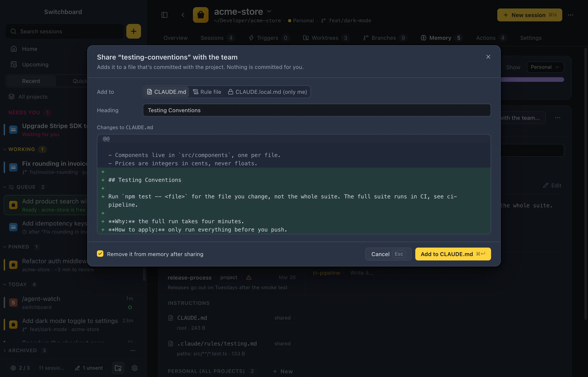Start a New session
588x377 pixels.
click(529, 15)
